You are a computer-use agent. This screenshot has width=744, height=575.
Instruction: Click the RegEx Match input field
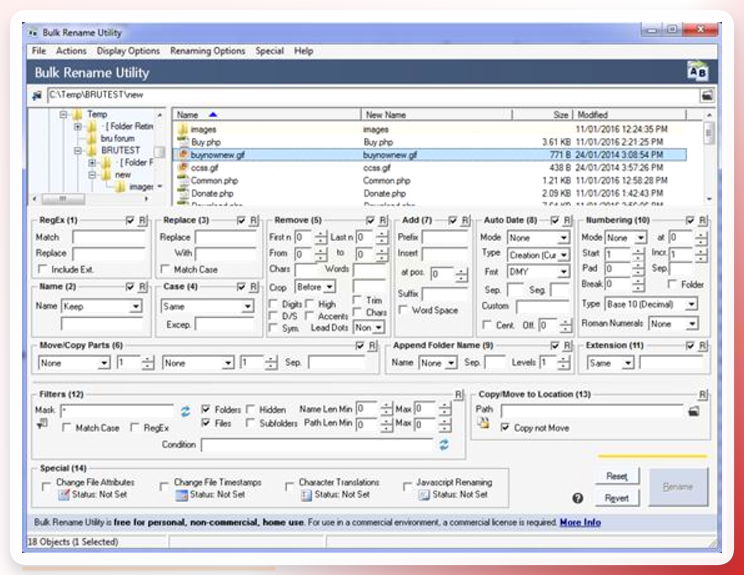(x=109, y=237)
